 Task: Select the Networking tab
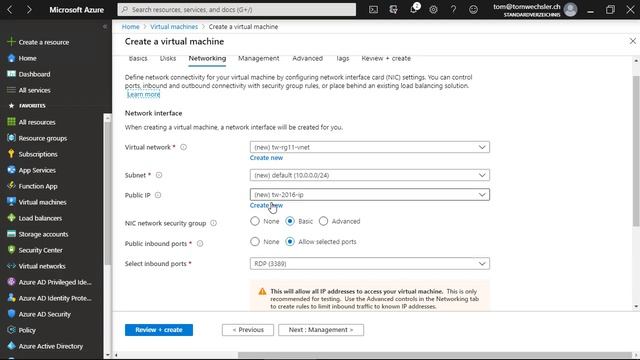click(x=207, y=58)
